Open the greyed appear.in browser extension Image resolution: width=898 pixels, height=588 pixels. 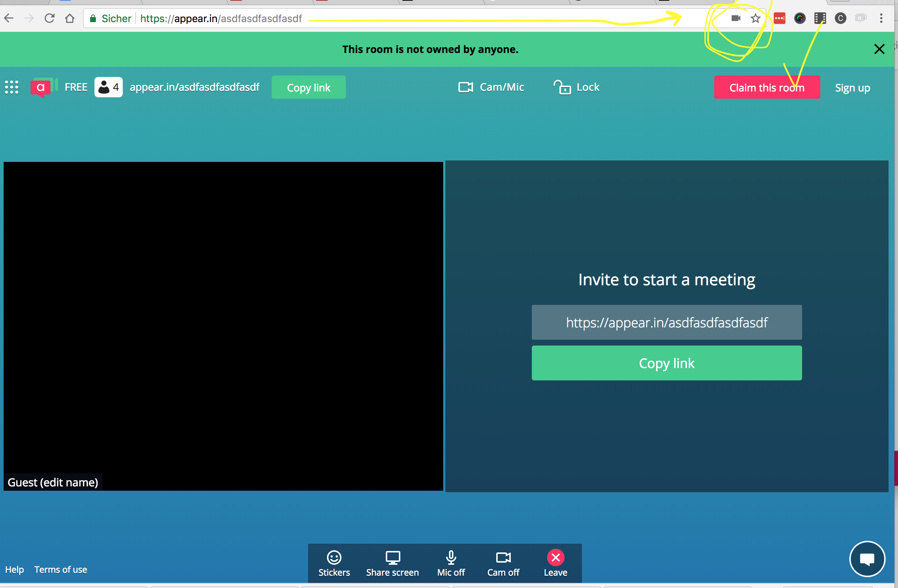861,18
